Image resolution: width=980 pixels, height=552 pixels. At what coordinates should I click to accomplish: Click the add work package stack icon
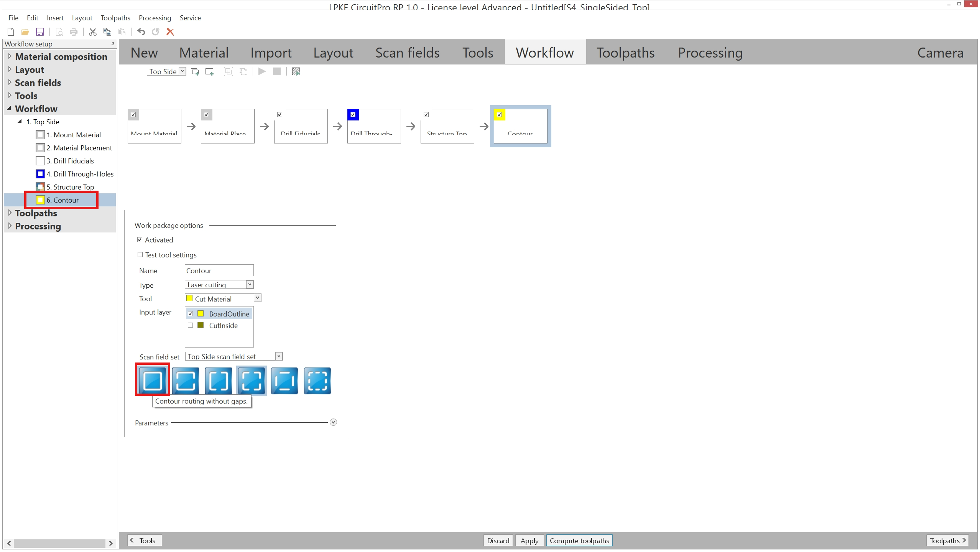click(195, 71)
